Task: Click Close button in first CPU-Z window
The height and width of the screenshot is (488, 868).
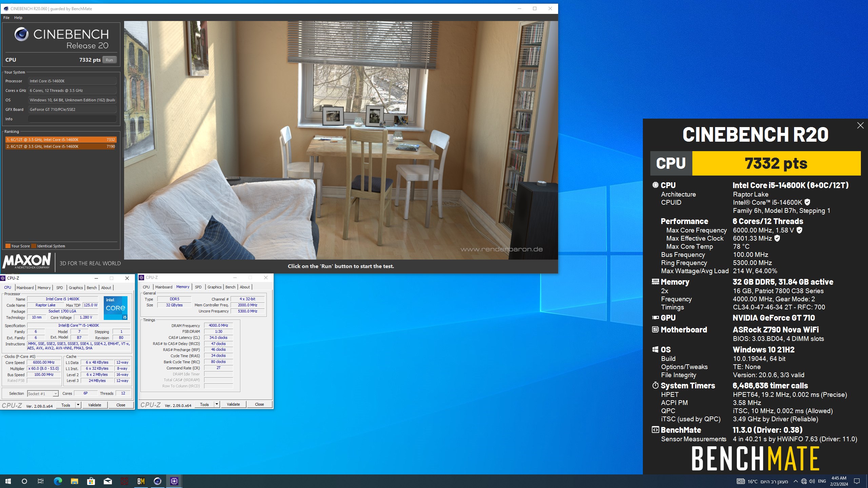Action: 121,405
